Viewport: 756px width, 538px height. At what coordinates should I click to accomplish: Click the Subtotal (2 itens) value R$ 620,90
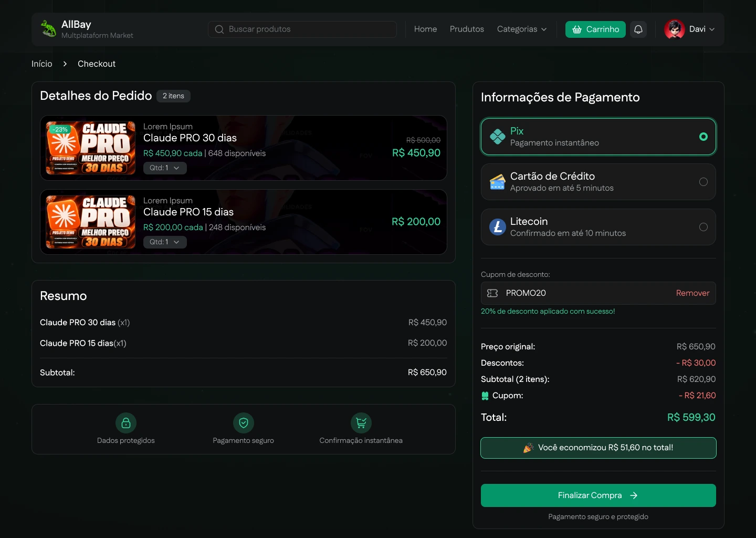(x=697, y=379)
